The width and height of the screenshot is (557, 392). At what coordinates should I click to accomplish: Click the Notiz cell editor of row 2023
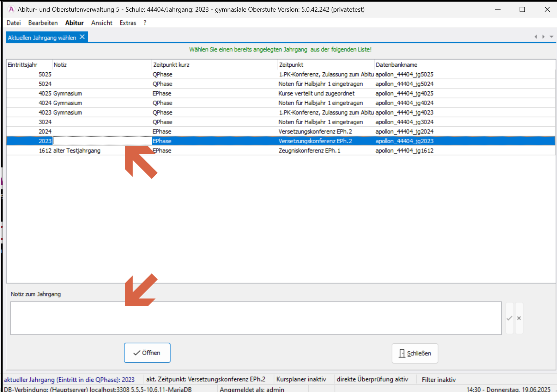coord(102,141)
